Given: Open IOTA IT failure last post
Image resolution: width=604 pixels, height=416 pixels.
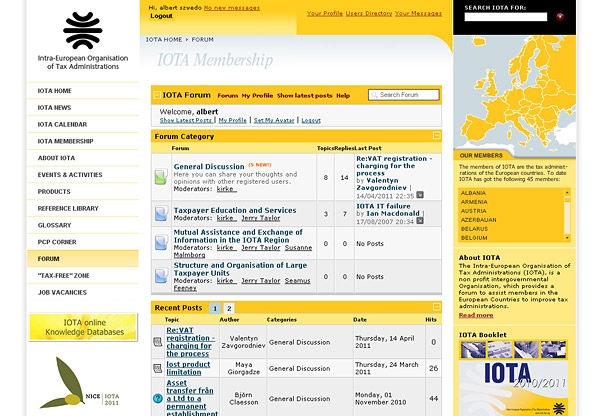Looking at the screenshot, I should tap(383, 206).
